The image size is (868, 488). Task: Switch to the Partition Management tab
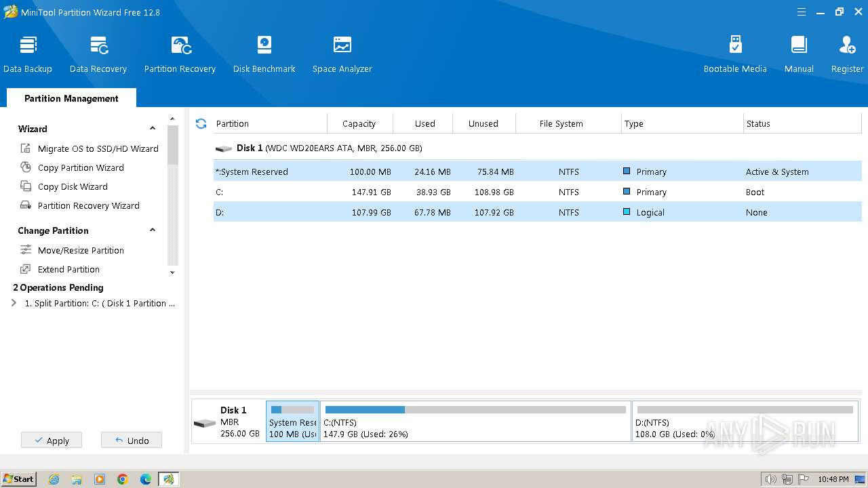click(71, 98)
